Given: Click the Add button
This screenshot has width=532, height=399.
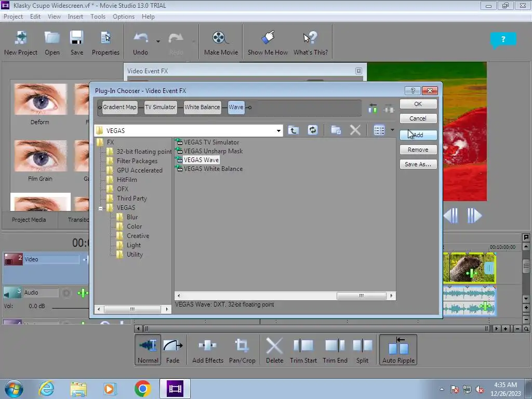Looking at the screenshot, I should tap(418, 135).
